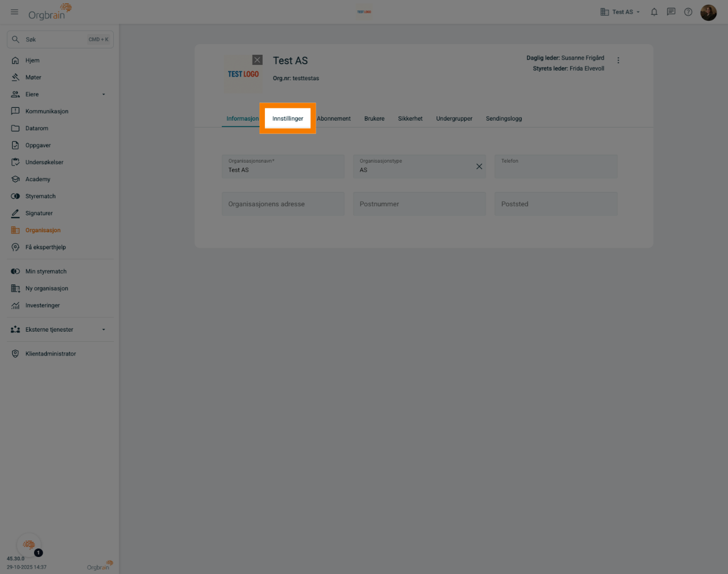This screenshot has width=728, height=574.
Task: Click the Telefon input field
Action: 556,166
